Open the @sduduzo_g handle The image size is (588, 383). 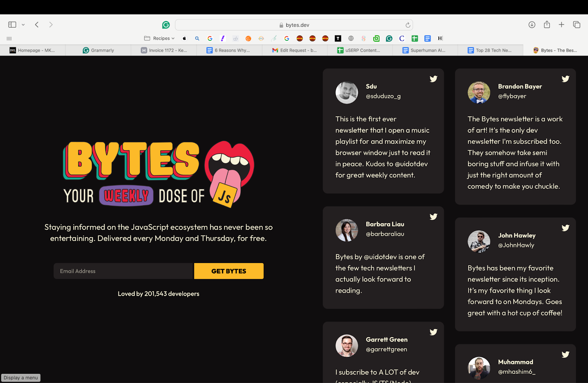click(383, 96)
